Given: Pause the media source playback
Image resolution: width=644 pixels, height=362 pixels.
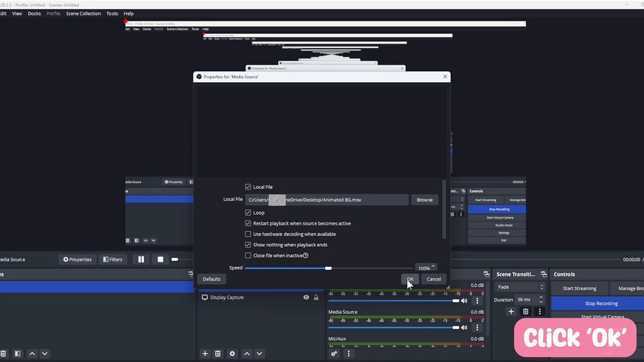Looking at the screenshot, I should tap(141, 260).
